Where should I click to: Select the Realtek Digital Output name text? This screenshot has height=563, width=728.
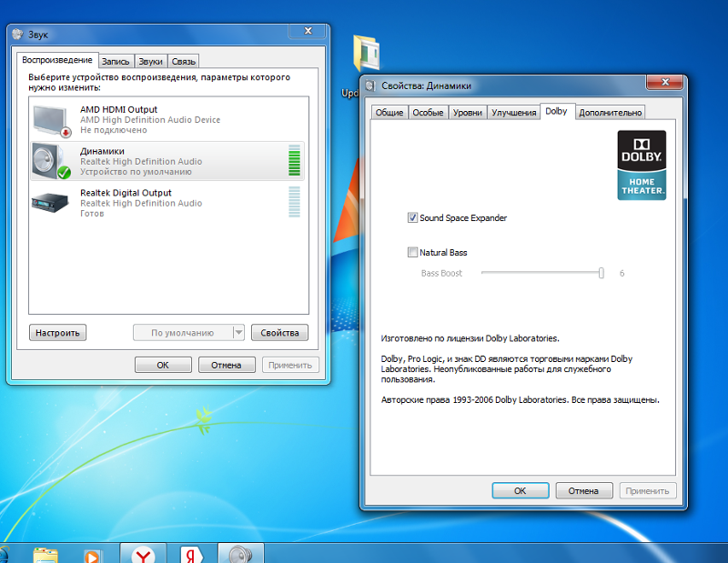coord(126,193)
